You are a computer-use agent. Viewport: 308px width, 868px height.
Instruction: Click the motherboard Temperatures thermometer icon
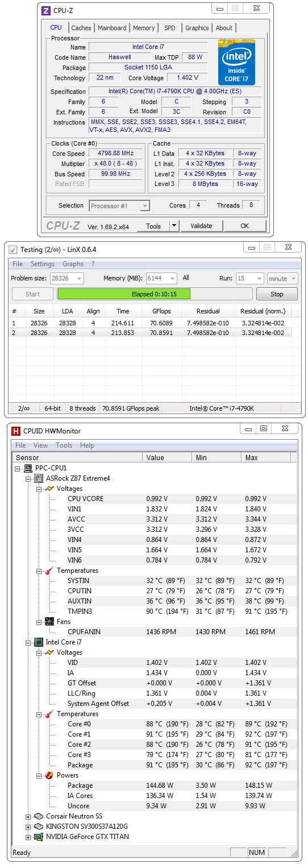point(49,571)
